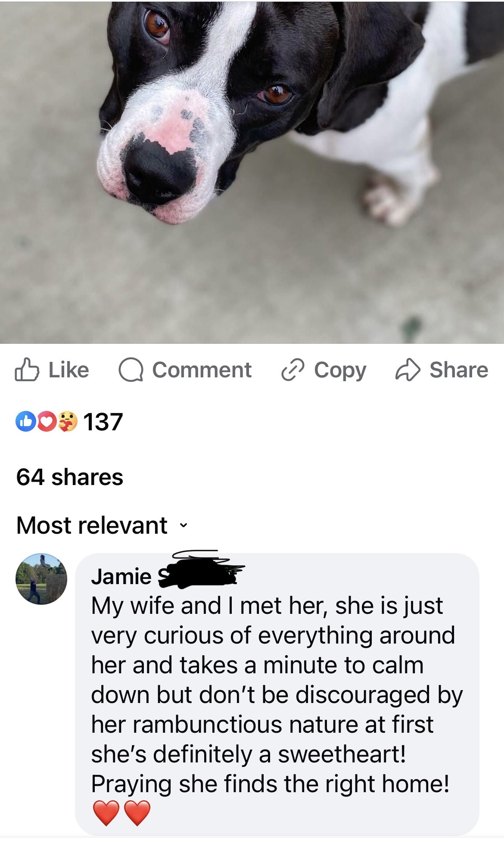
Task: Click the Copy link chain icon
Action: pos(293,370)
